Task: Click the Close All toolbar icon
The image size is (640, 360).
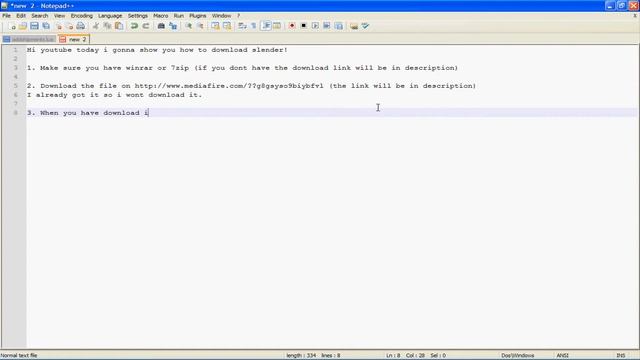Action: pos(70,26)
